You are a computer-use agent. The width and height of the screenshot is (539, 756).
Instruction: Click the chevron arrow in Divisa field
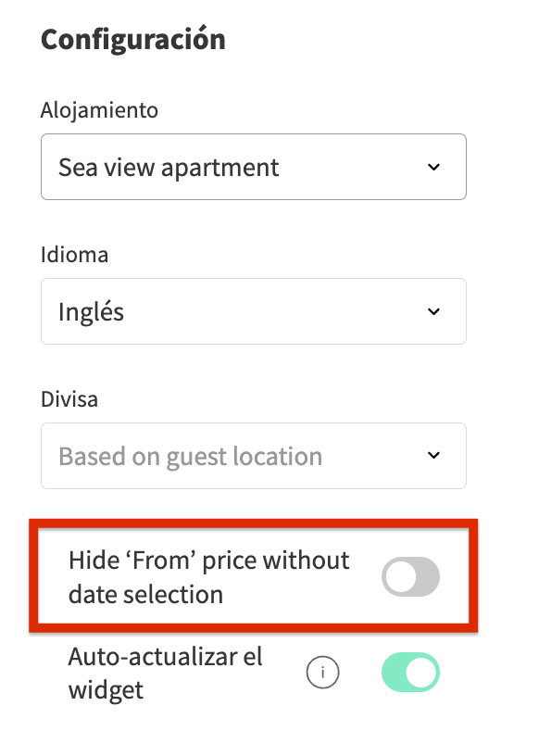coord(434,455)
